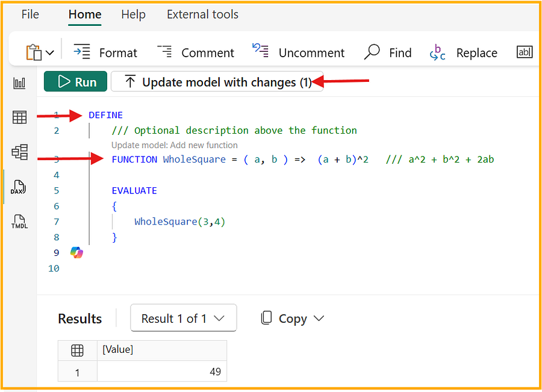
Task: Open the Model view
Action: coord(19,152)
